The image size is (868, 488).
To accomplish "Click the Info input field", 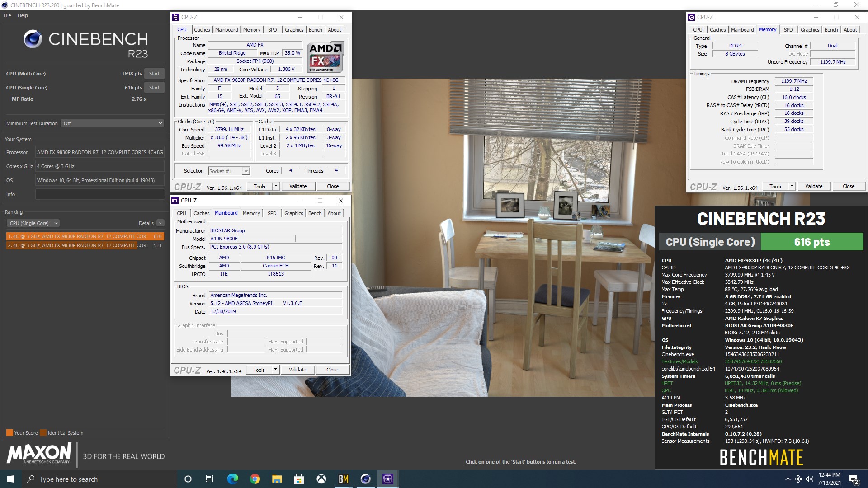I will tap(100, 194).
